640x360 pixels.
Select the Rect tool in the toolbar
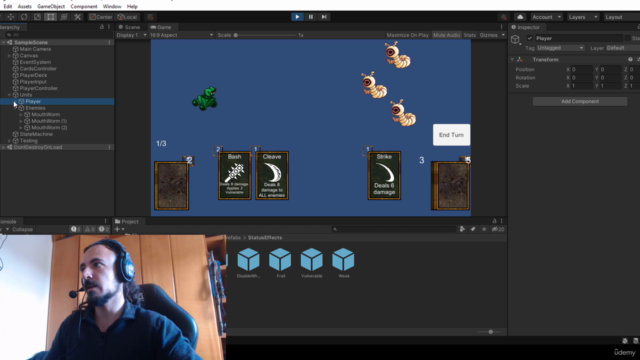[x=51, y=17]
